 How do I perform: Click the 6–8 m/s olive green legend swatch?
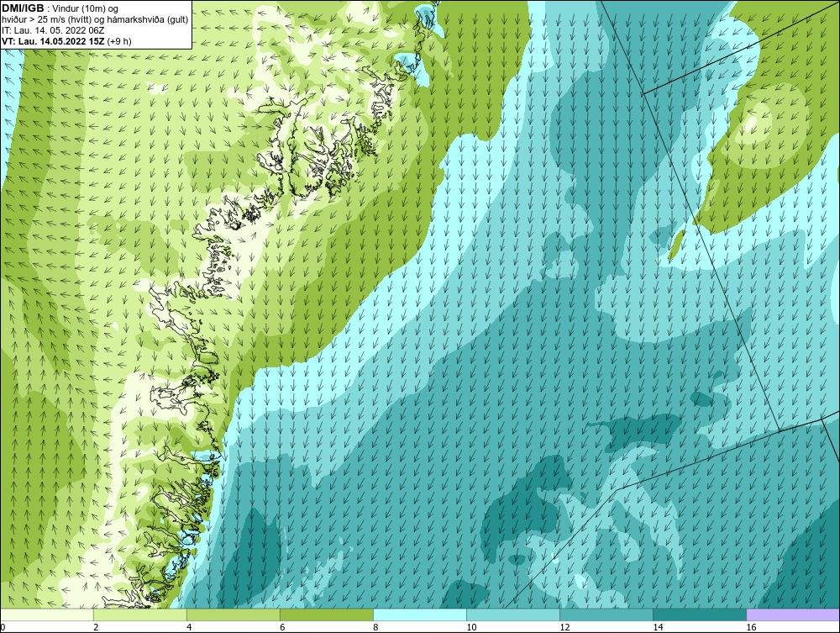326,615
